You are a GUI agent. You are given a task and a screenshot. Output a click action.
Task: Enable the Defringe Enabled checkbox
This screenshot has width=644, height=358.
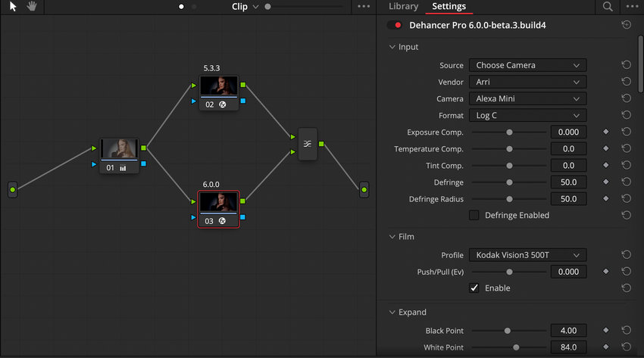click(474, 215)
